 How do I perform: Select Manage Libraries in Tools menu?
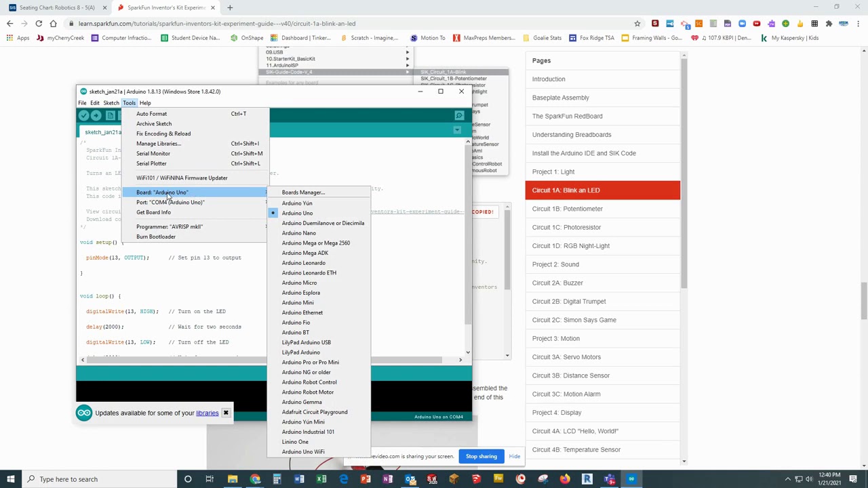click(x=195, y=144)
